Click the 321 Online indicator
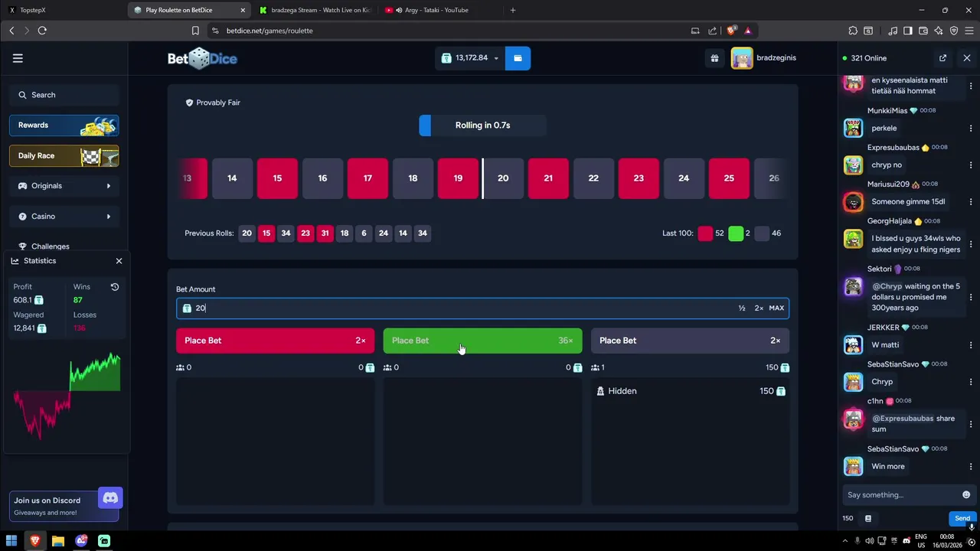Viewport: 980px width, 551px height. pos(864,58)
